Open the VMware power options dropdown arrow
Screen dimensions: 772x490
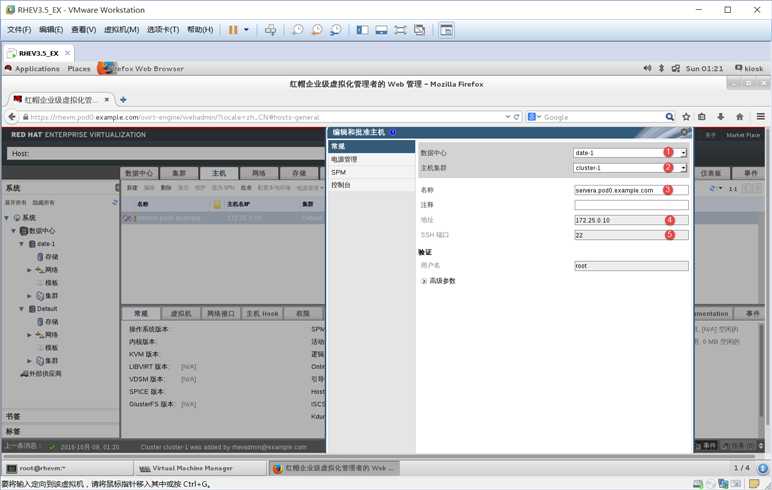point(246,30)
